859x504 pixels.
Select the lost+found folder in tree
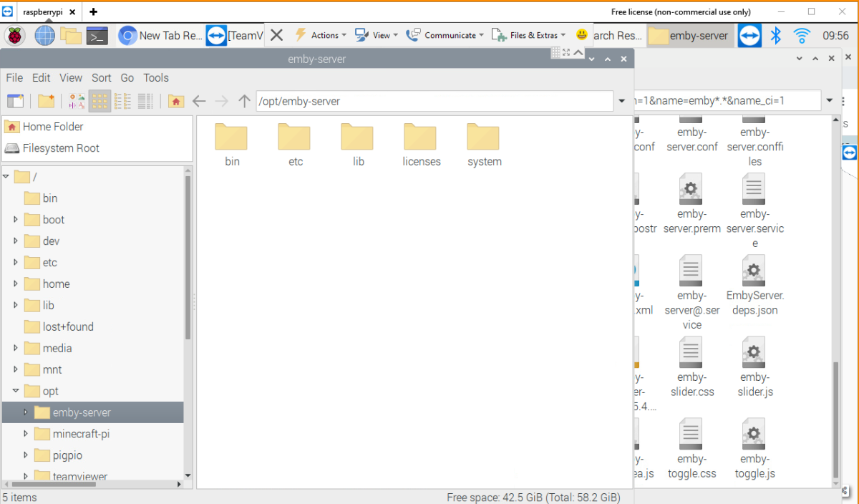[59, 326]
